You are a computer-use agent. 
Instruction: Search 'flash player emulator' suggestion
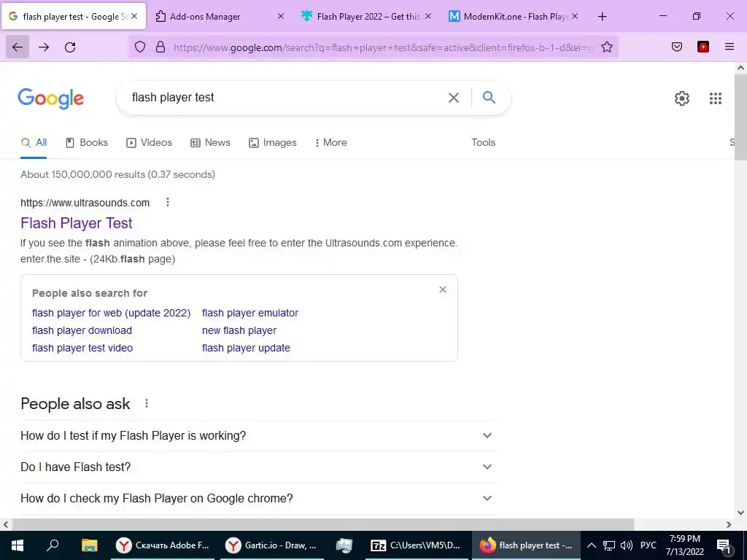[x=250, y=313]
